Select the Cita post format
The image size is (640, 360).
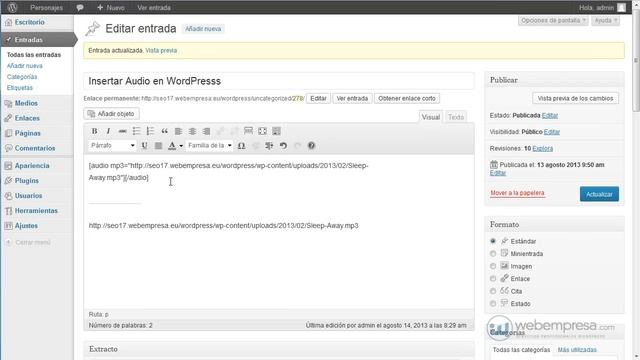[x=493, y=291]
